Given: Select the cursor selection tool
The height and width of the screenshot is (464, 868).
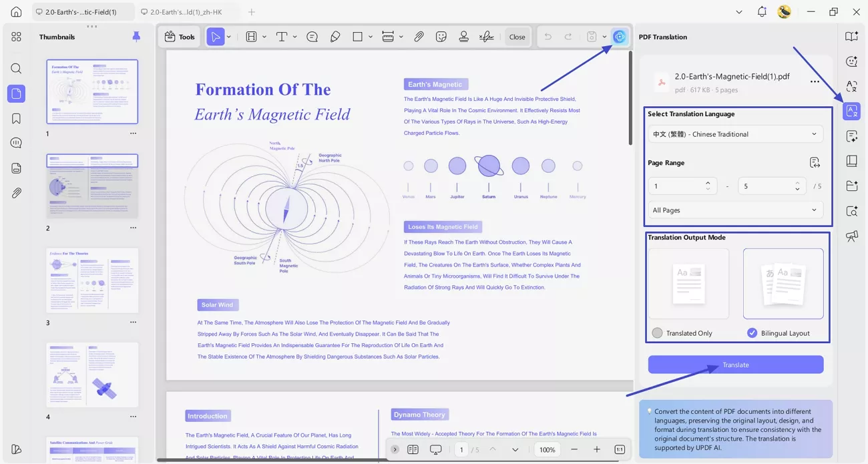Looking at the screenshot, I should 215,37.
